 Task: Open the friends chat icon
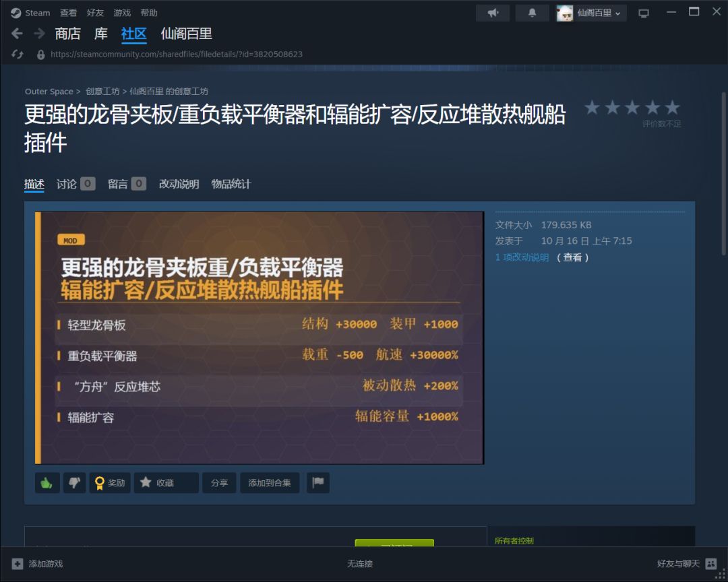tap(711, 564)
